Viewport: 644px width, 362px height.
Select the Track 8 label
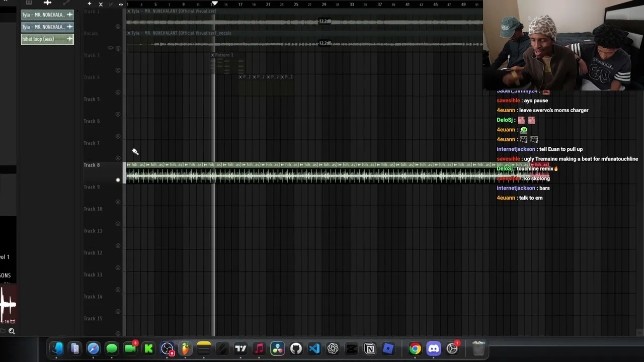pos(92,165)
